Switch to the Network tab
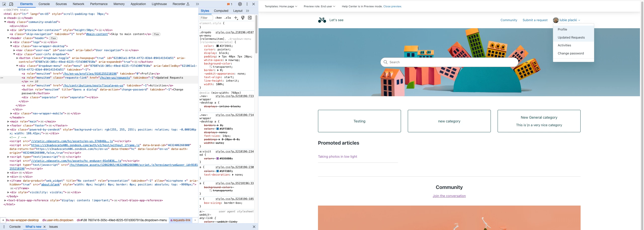The height and width of the screenshot is (230, 644). click(78, 4)
